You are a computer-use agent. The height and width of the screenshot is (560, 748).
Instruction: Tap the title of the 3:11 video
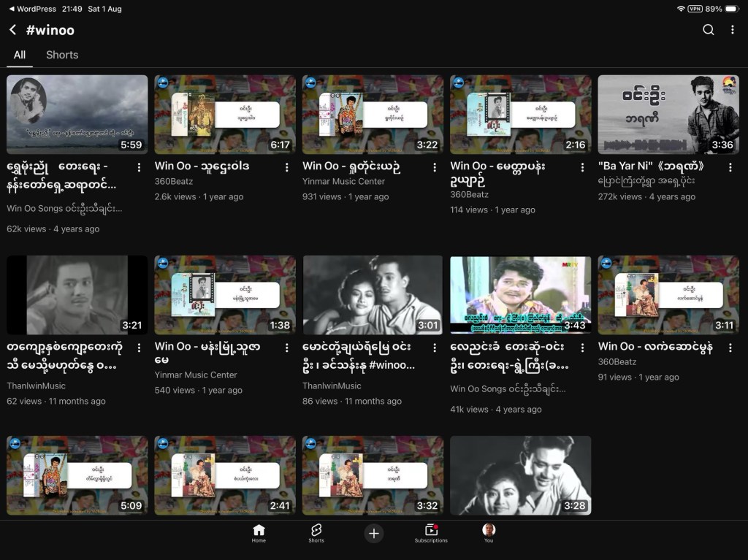(655, 347)
